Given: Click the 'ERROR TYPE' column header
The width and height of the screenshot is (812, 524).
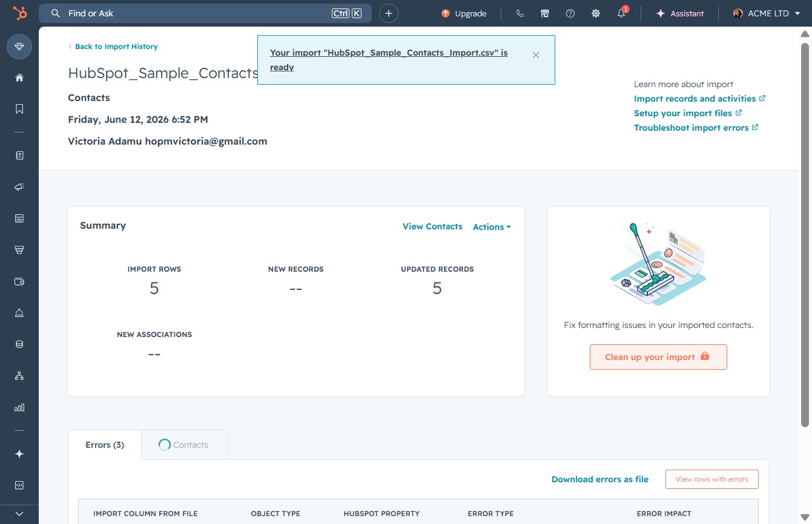Looking at the screenshot, I should pos(490,514).
